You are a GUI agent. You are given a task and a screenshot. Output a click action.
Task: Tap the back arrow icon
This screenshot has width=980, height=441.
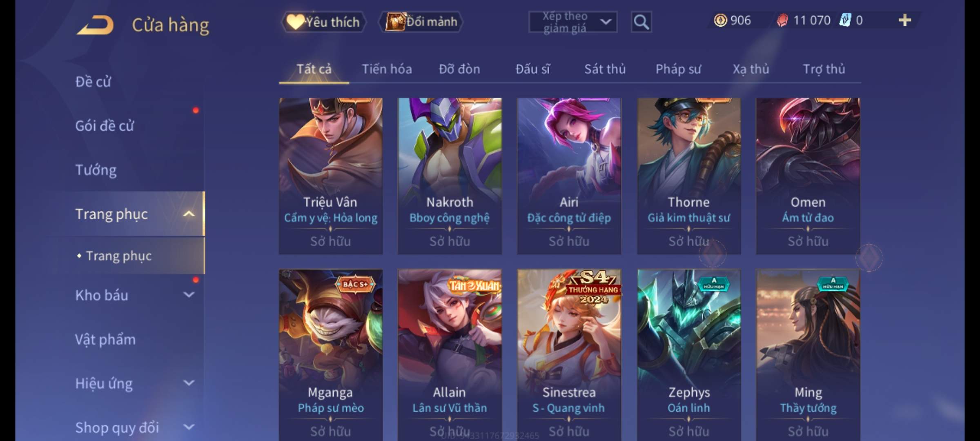(x=96, y=25)
